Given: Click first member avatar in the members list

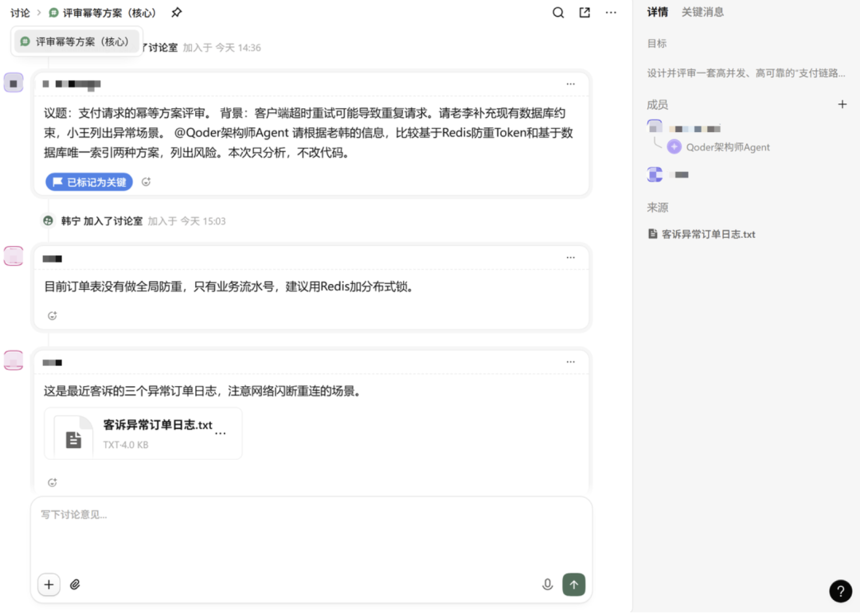Looking at the screenshot, I should coord(655,127).
